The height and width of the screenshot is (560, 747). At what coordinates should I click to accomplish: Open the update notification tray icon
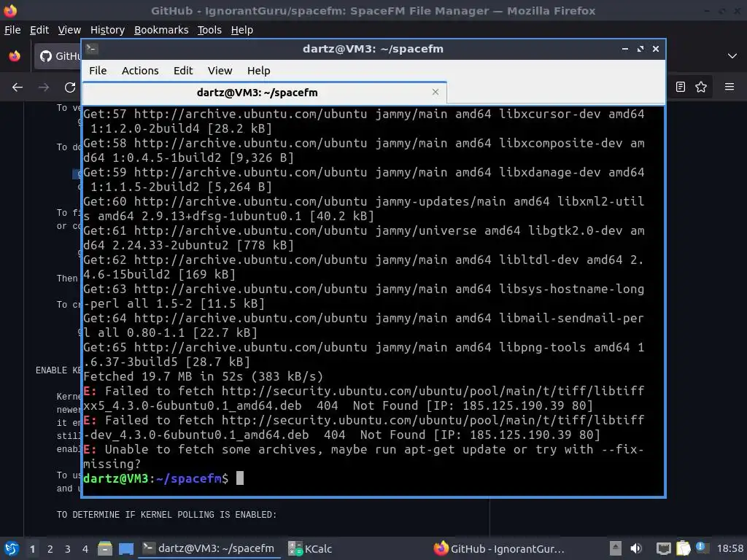[x=702, y=548]
